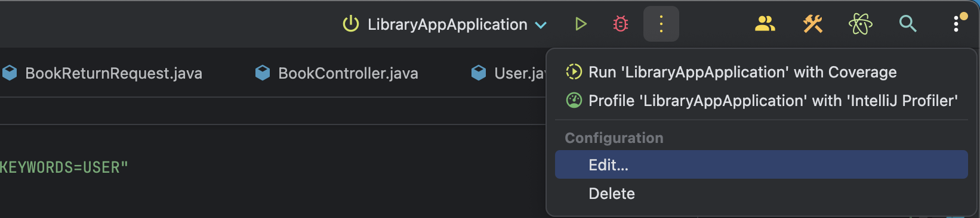This screenshot has height=218, width=980.
Task: Open the AI atom icon tool
Action: [860, 24]
